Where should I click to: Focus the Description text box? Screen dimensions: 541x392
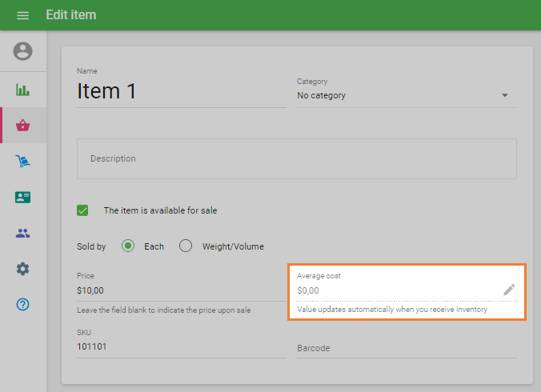[296, 158]
